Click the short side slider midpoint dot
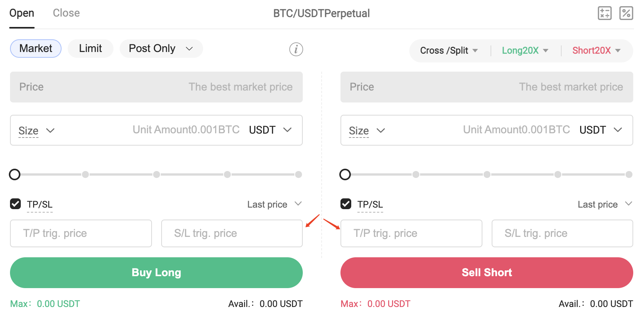The width and height of the screenshot is (644, 322). 487,174
